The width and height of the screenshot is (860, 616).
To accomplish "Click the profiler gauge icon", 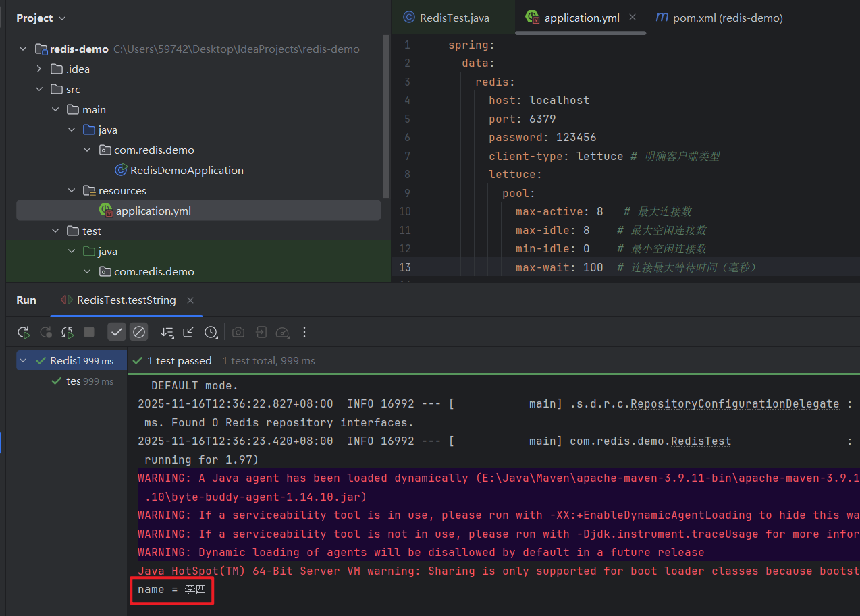I will click(x=283, y=332).
